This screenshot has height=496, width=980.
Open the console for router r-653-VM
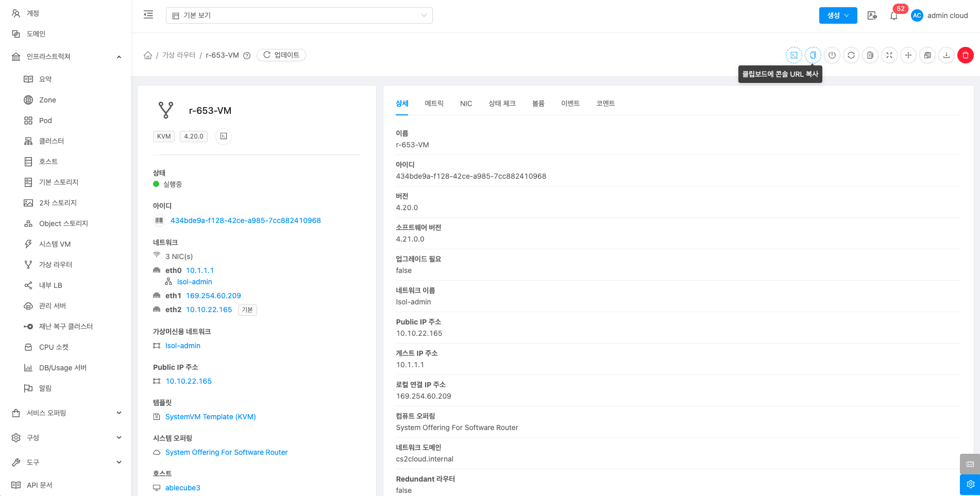tap(794, 55)
